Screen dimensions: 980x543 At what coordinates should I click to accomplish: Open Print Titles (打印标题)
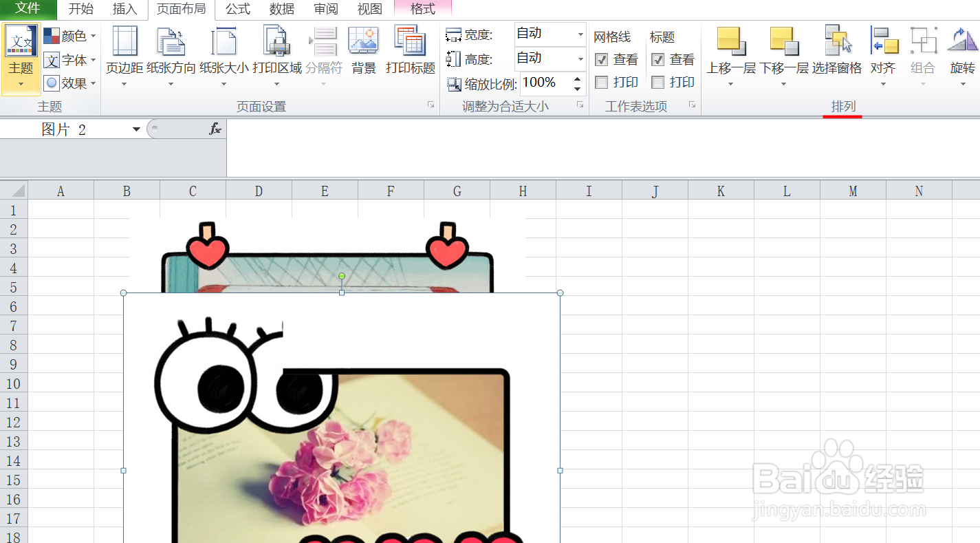[x=411, y=51]
